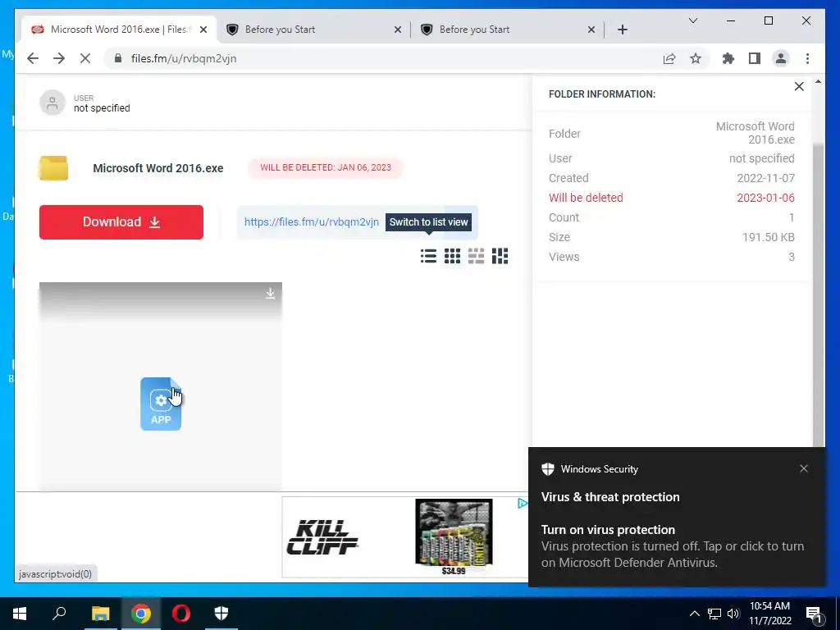Select the large tiles view icon
The image size is (840, 630).
(x=476, y=256)
